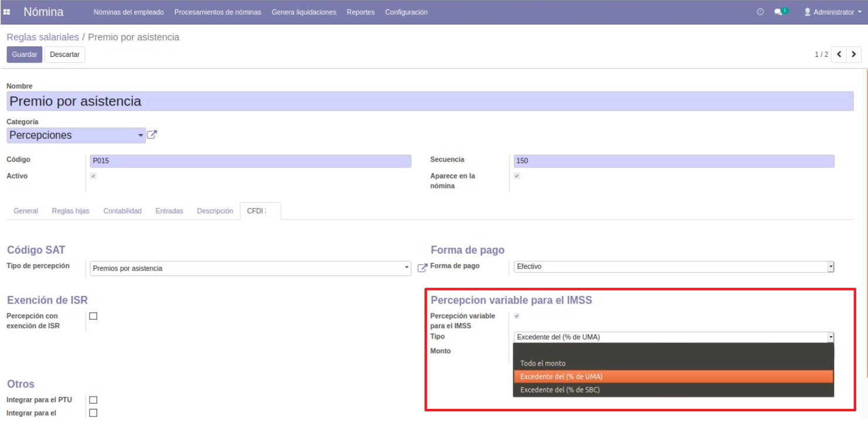Click into the Código input field
The width and height of the screenshot is (868, 430).
point(250,161)
